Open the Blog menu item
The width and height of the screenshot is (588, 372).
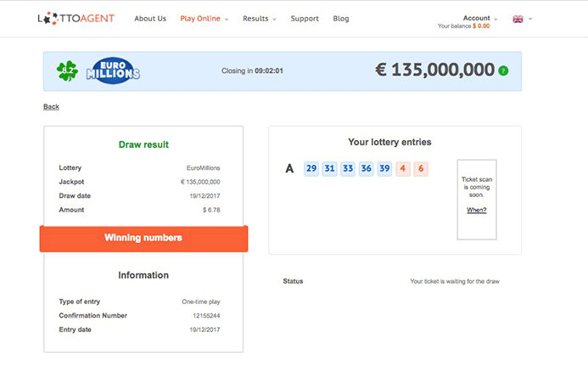click(x=341, y=19)
